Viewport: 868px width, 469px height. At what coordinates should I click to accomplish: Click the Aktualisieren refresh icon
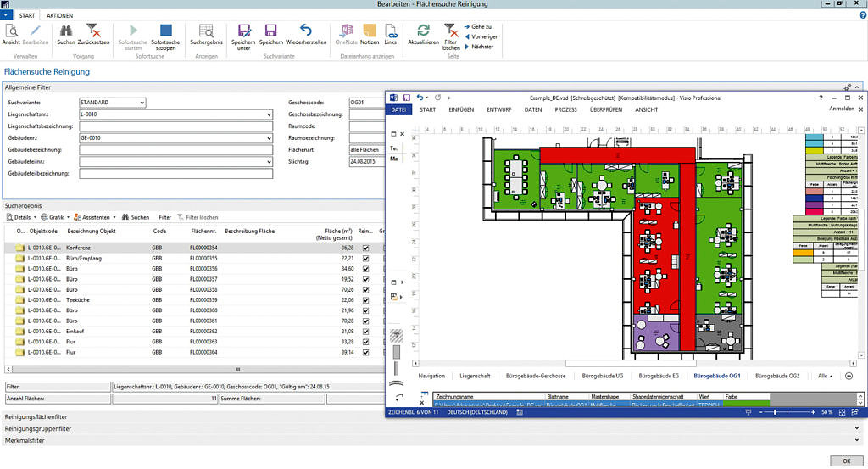click(x=423, y=31)
